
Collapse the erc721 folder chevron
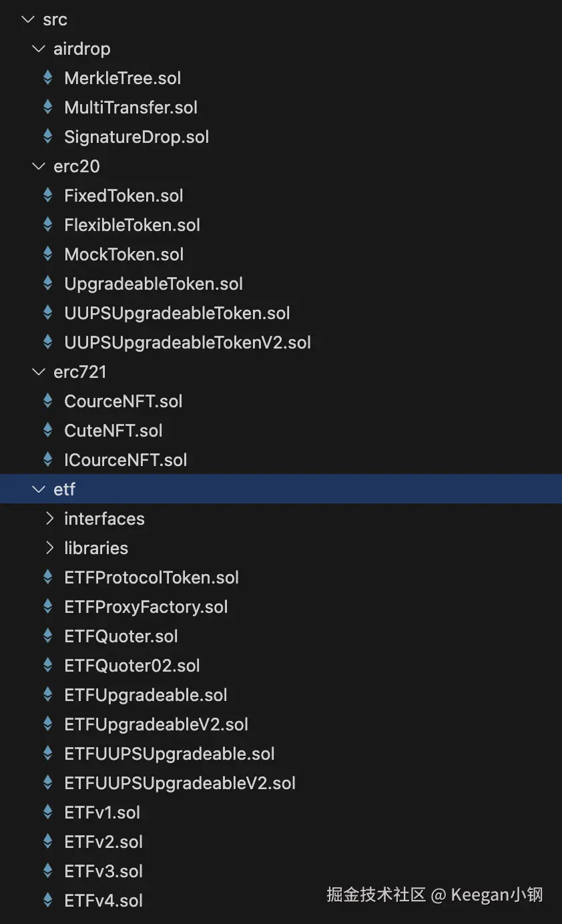[38, 372]
